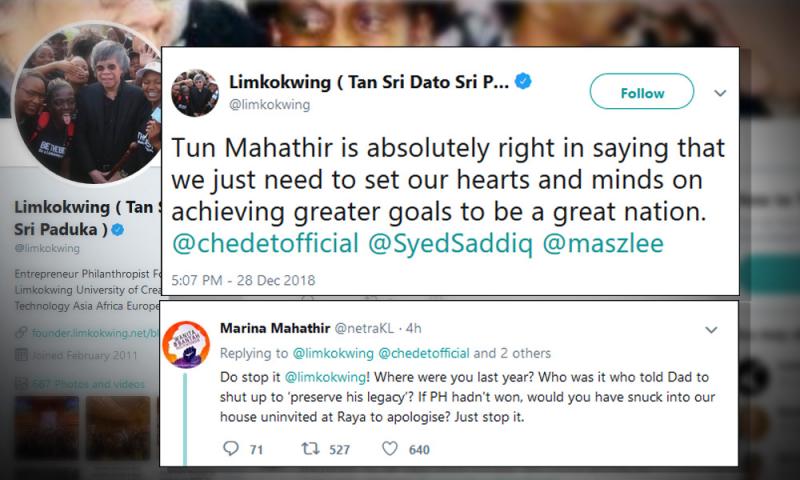
Task: Click the Follow button on Limkokwing's tweet
Action: click(642, 93)
